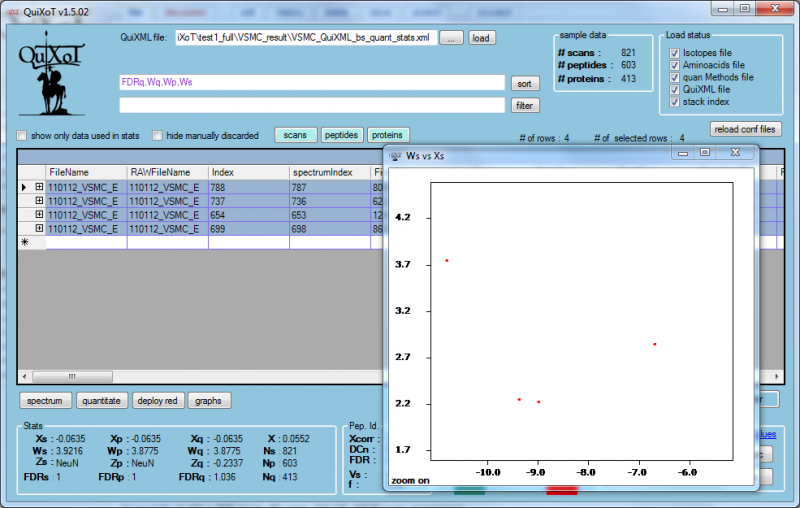
Task: Uncheck the Isotopes file checkbox
Action: pos(674,52)
